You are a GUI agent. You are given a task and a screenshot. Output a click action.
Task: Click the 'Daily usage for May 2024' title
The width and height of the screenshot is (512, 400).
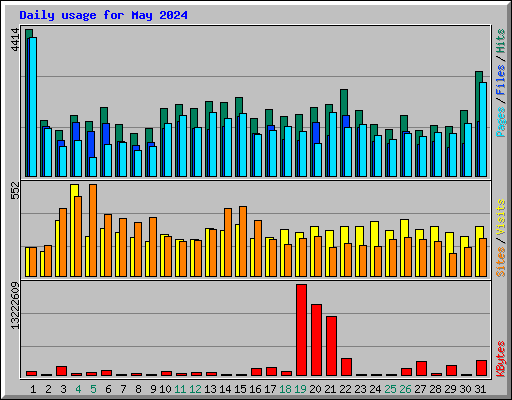click(x=103, y=15)
